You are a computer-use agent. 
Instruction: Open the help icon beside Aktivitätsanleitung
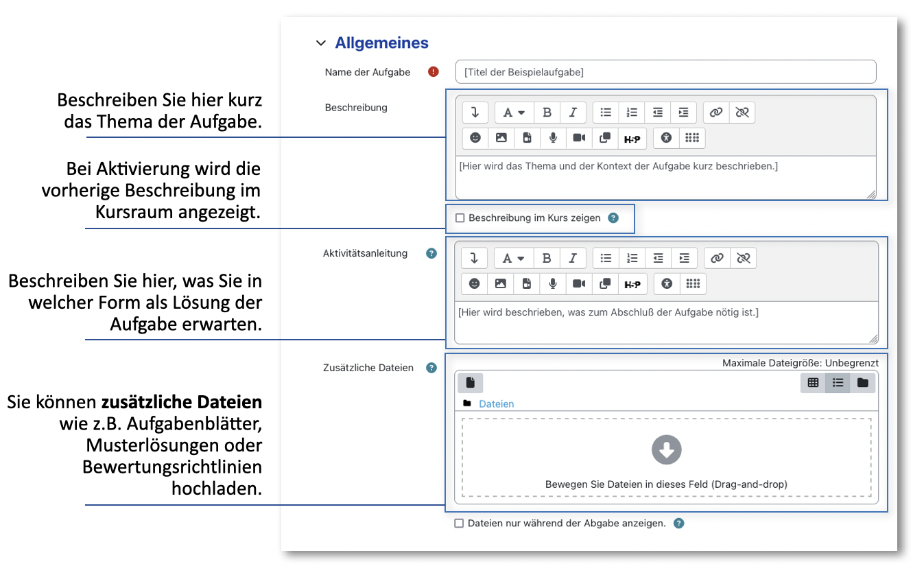coord(431,253)
